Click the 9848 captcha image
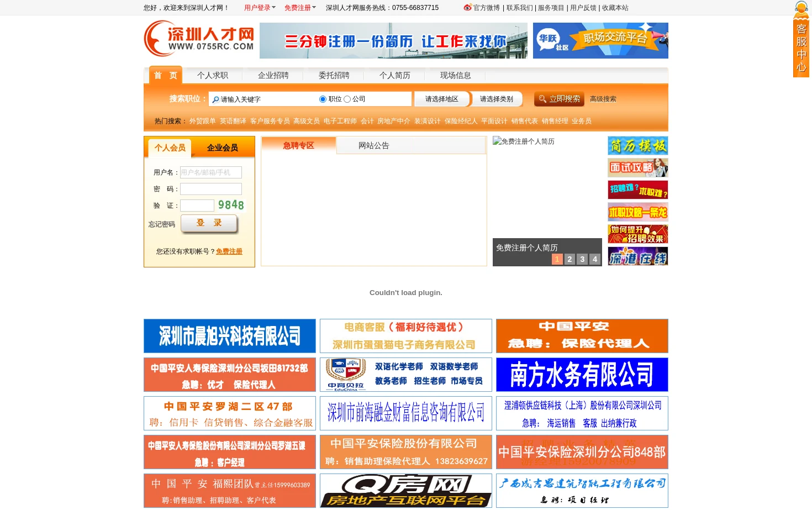 tap(231, 205)
